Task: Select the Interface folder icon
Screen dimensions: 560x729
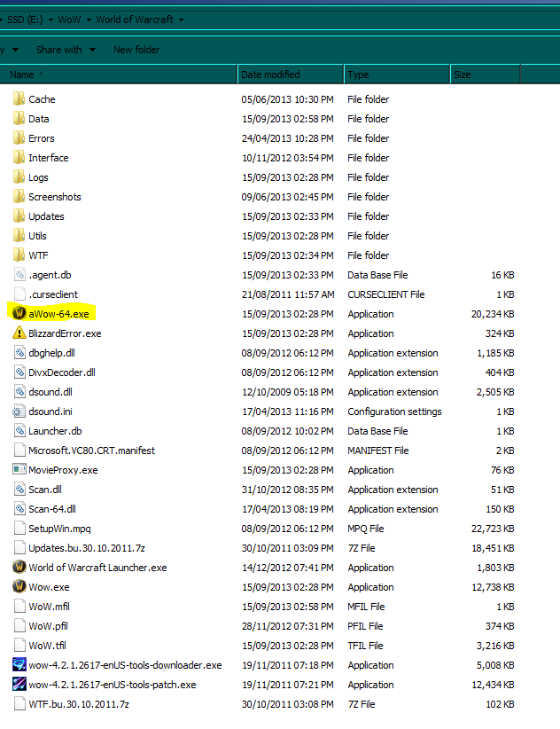Action: pyautogui.click(x=19, y=158)
